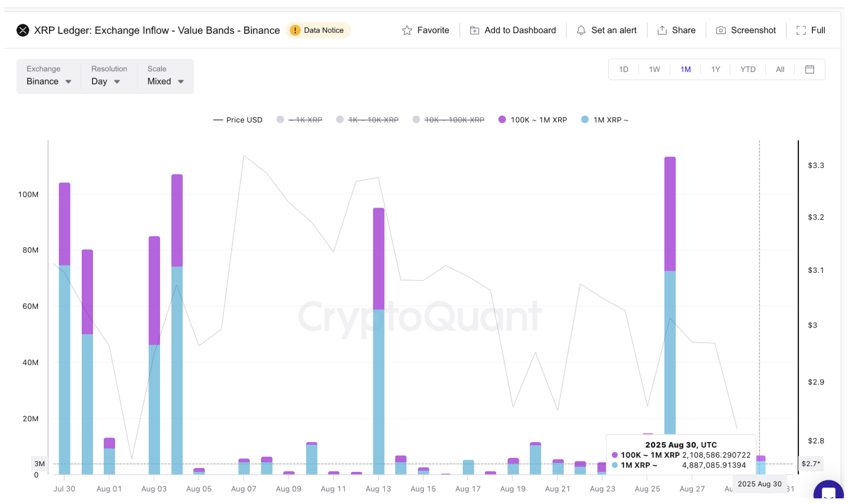Screen dimensions: 849x504
Task: Click the XRP logo icon
Action: (23, 30)
